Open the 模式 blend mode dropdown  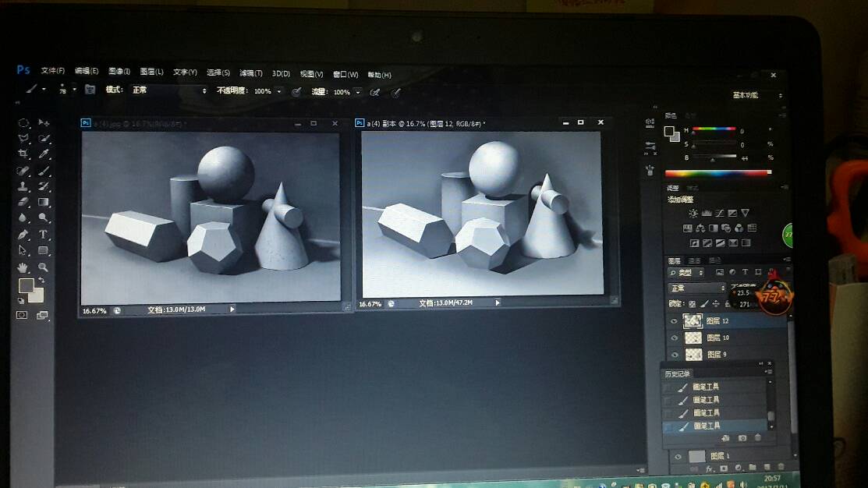point(168,90)
